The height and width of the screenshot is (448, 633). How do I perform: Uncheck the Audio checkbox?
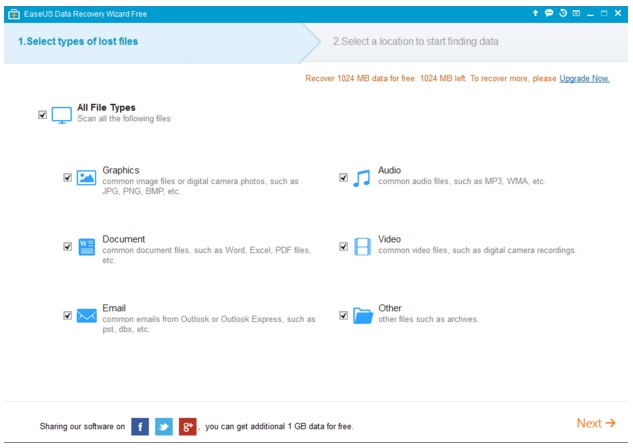click(344, 178)
